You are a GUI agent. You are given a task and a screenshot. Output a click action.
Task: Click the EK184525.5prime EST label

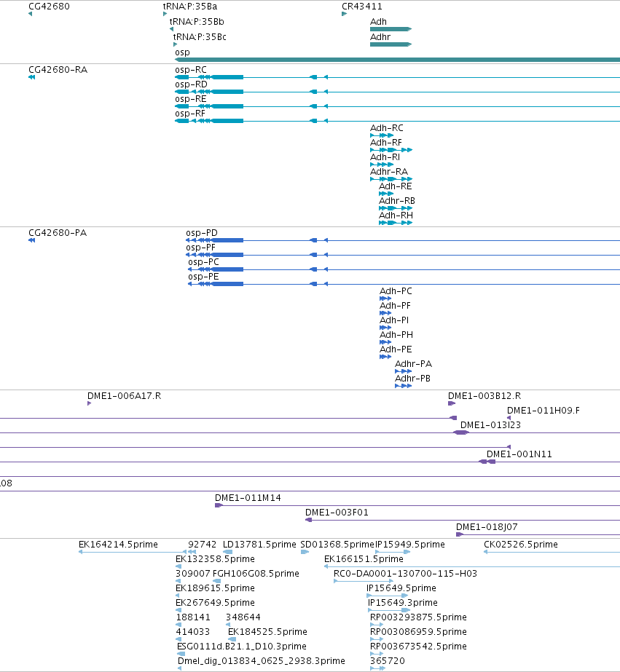pyautogui.click(x=267, y=633)
